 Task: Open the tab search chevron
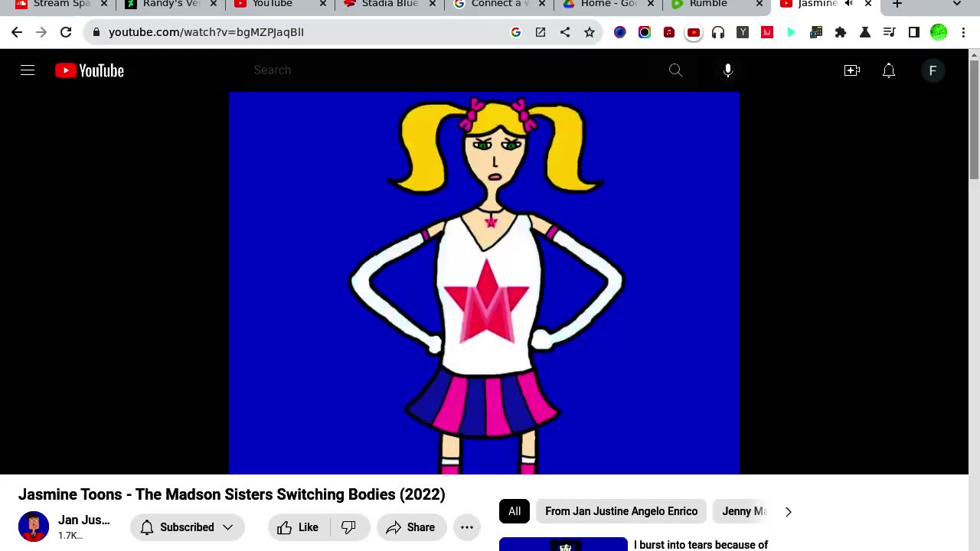(957, 5)
